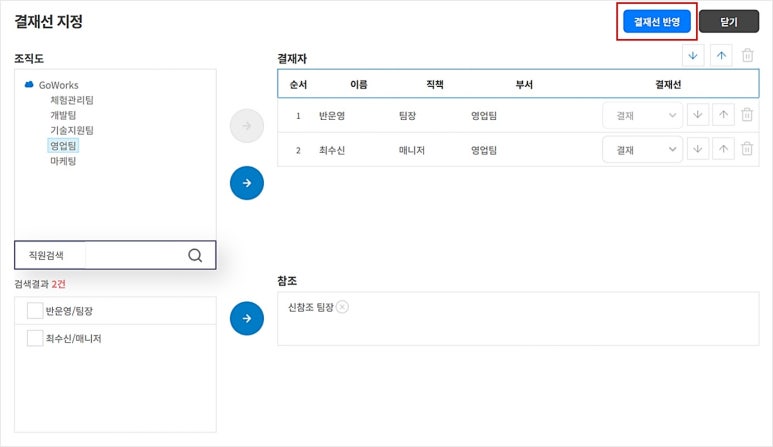Screen dimensions: 773x447
Task: Select 개발팀 in the organization tree
Action: pyautogui.click(x=64, y=115)
